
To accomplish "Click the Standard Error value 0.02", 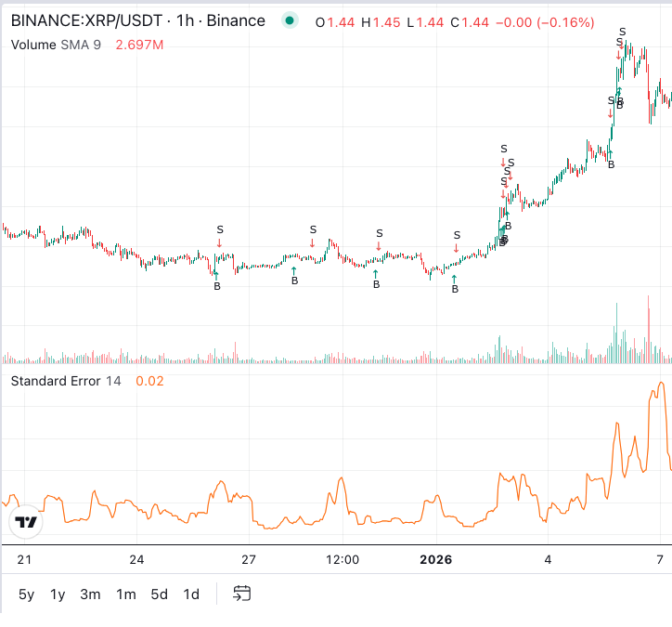I will pyautogui.click(x=150, y=381).
